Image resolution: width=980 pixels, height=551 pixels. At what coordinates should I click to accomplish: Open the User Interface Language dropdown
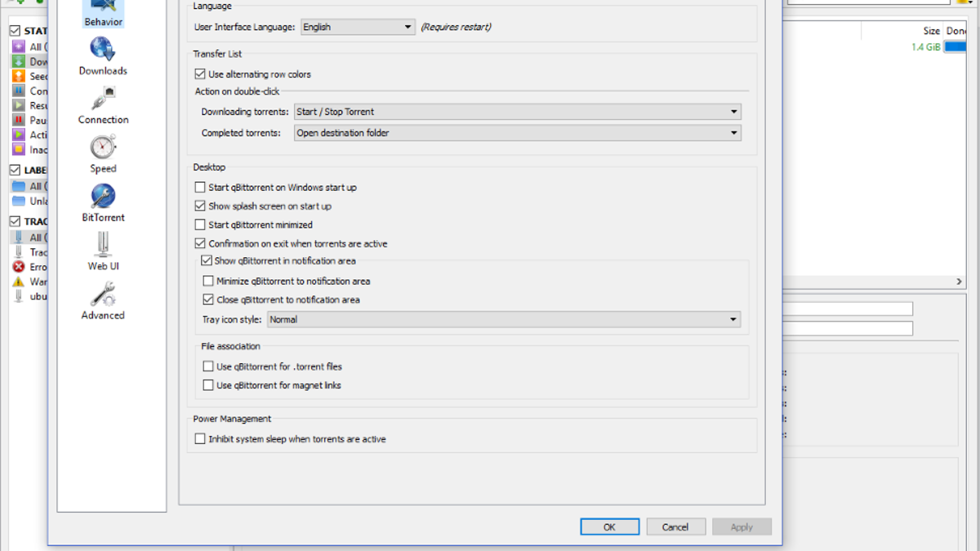coord(358,27)
